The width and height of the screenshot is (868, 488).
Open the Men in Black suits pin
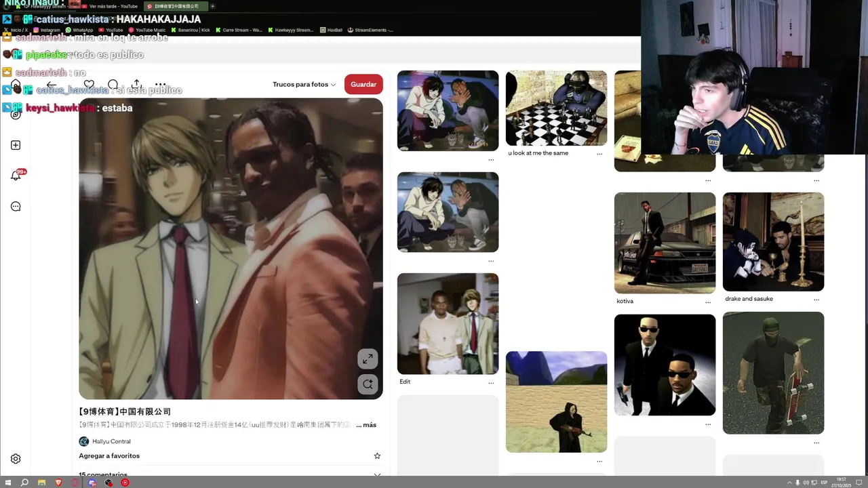(x=665, y=365)
